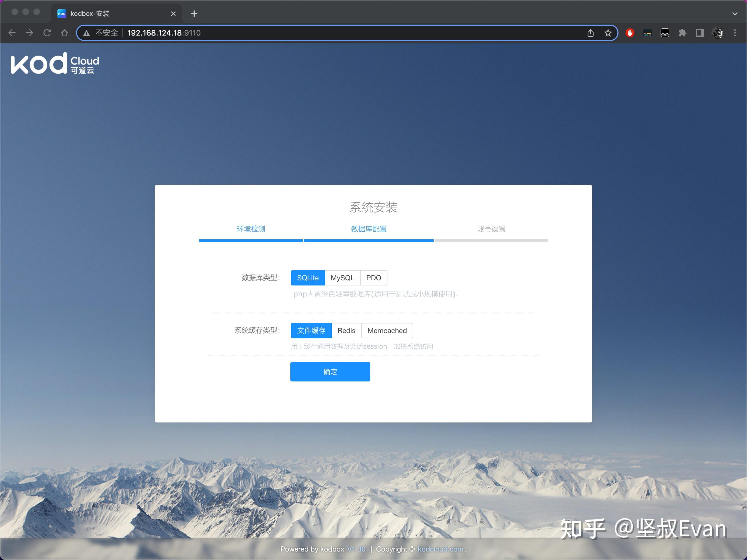Click the red hand blocker extension icon
The image size is (747, 560).
click(x=630, y=33)
